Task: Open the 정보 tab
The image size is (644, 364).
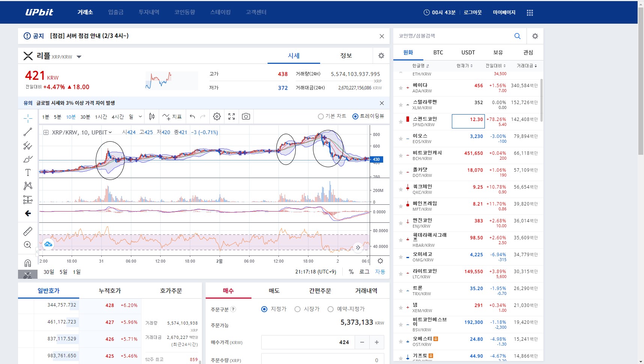Action: [x=346, y=56]
